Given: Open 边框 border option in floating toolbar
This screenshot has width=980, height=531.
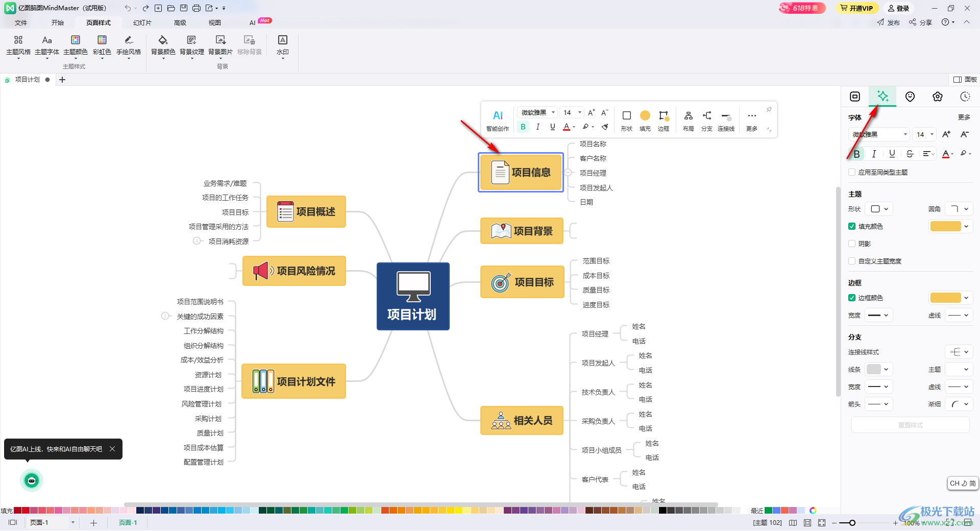Looking at the screenshot, I should coord(664,120).
